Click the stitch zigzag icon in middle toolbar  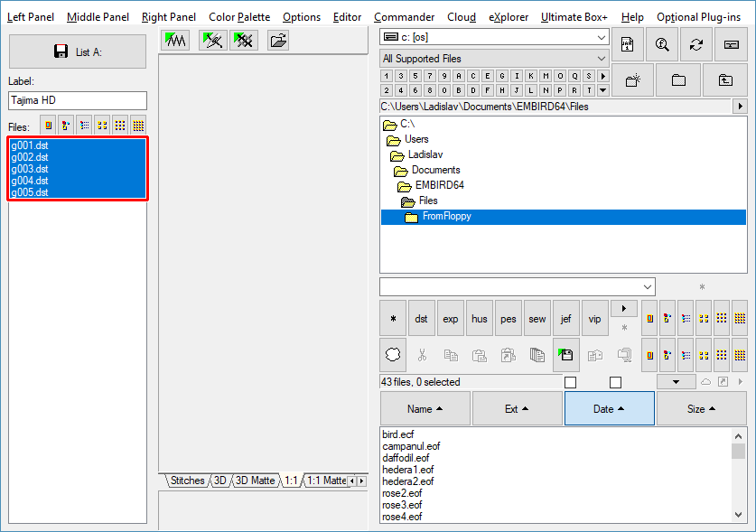tap(175, 40)
